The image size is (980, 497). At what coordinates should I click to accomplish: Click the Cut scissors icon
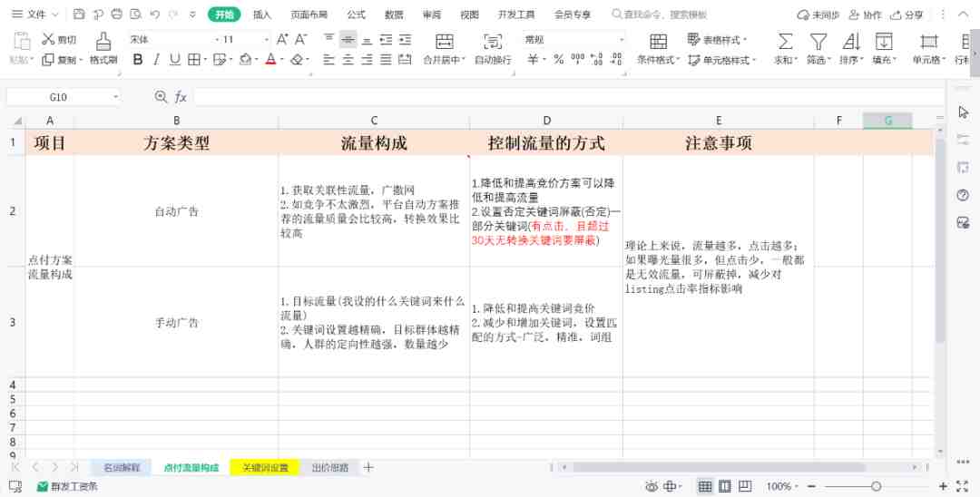[x=48, y=39]
